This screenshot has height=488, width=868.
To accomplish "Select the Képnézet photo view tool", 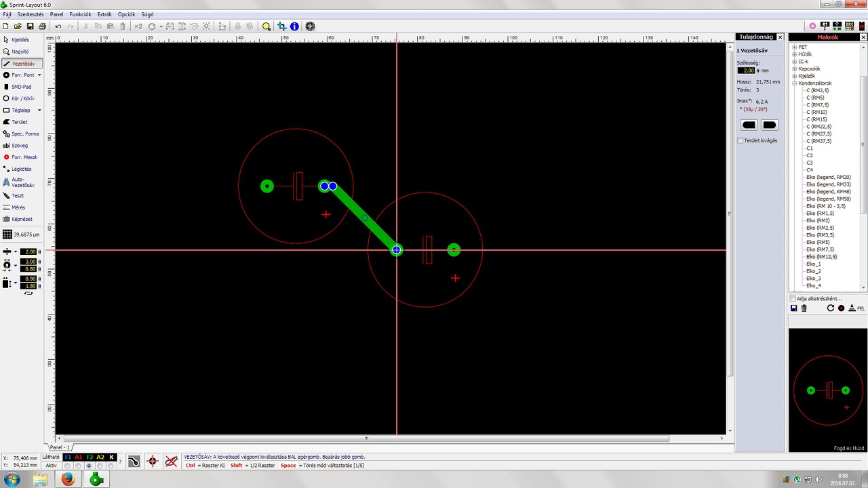I will click(21, 220).
